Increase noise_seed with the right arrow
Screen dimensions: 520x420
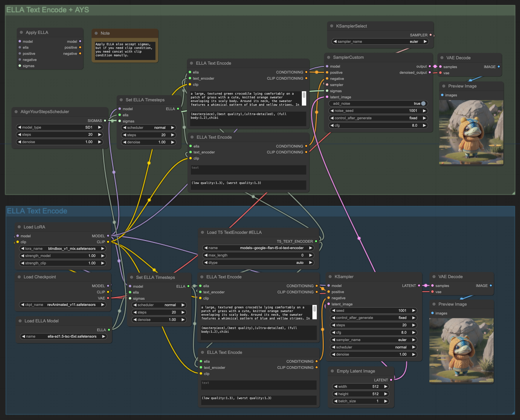click(x=424, y=111)
